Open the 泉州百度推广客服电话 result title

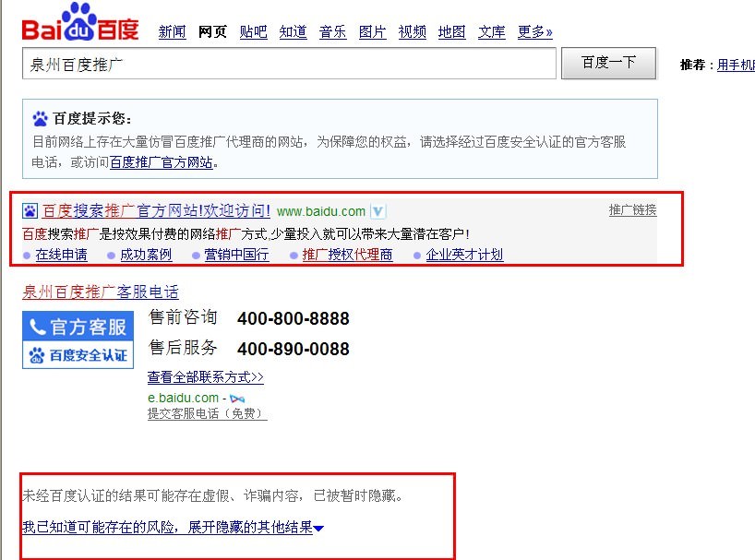[x=101, y=292]
